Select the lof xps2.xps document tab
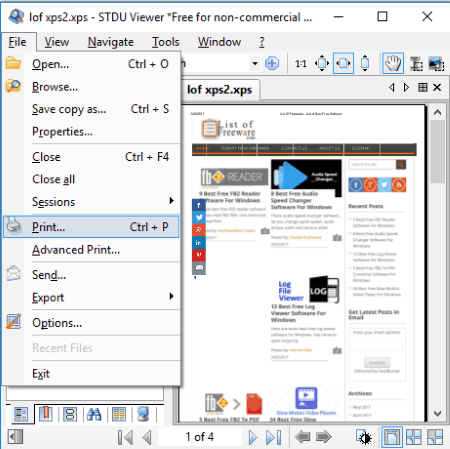Screen dimensions: 450x449 (x=220, y=90)
